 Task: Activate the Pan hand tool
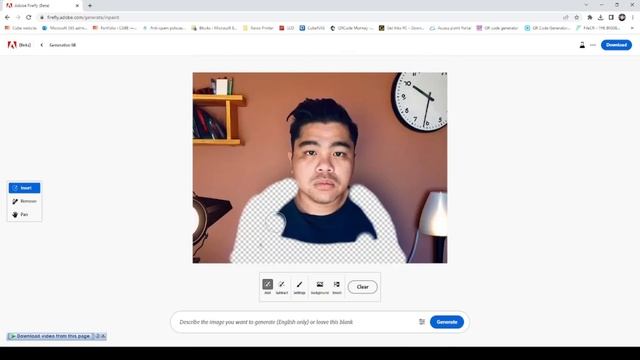[24, 214]
